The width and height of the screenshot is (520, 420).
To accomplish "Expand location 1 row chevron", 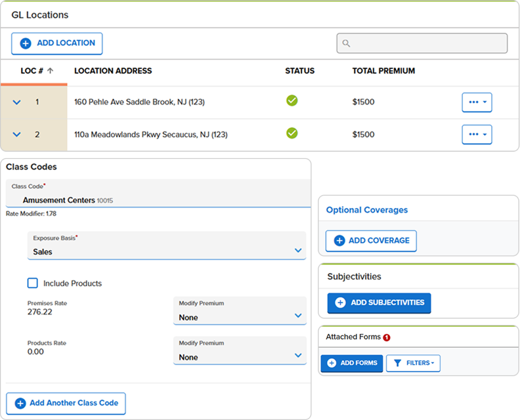I will click(x=17, y=102).
